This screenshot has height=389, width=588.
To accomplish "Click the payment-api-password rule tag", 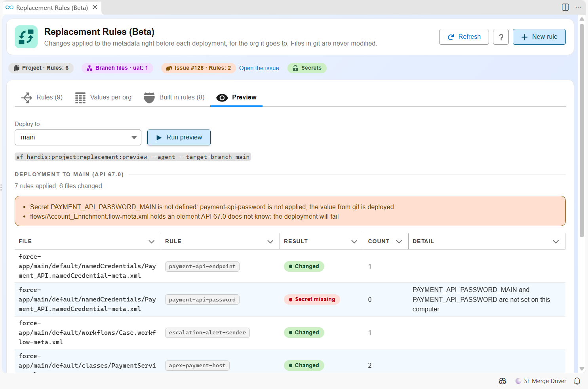I will coord(202,300).
